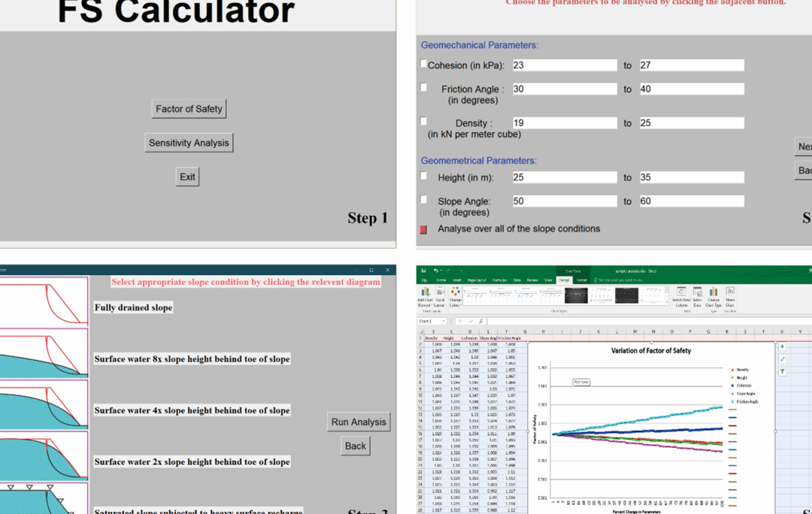
Task: Open the Name Box dropdown showing Chart1
Action: [x=444, y=320]
